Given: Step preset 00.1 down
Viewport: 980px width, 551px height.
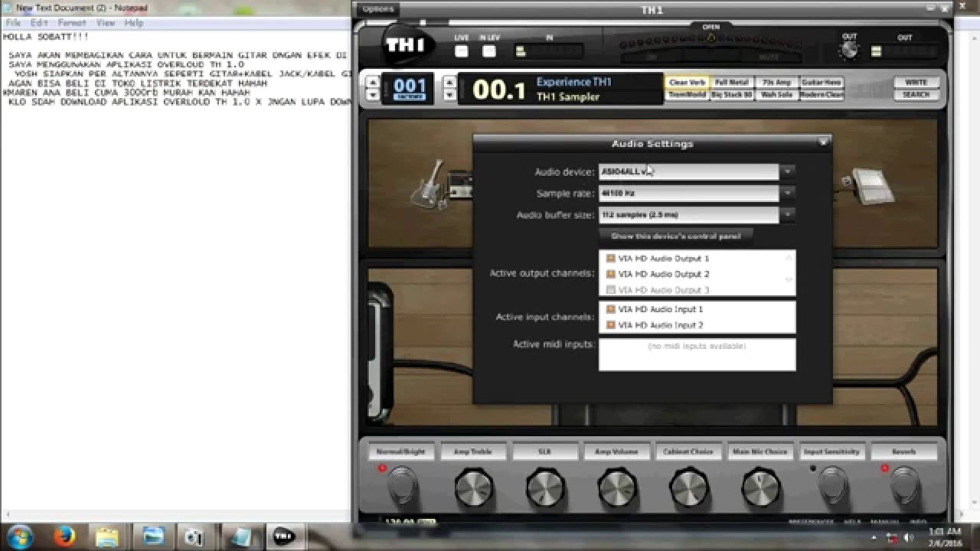Looking at the screenshot, I should (450, 96).
